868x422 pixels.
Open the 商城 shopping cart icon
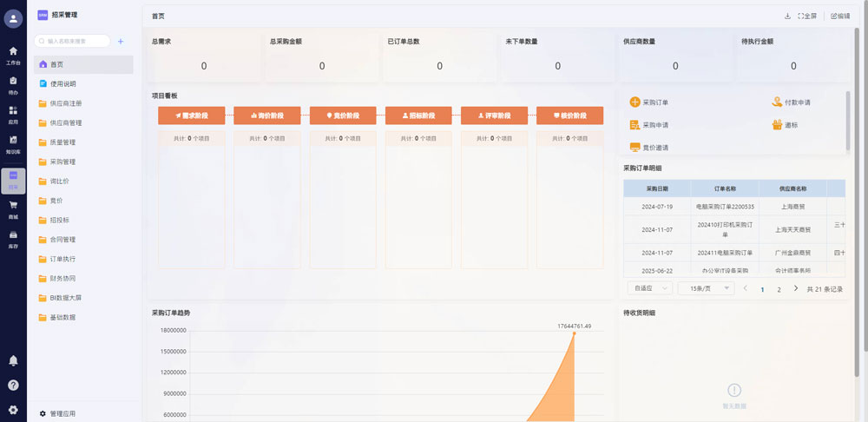(13, 209)
